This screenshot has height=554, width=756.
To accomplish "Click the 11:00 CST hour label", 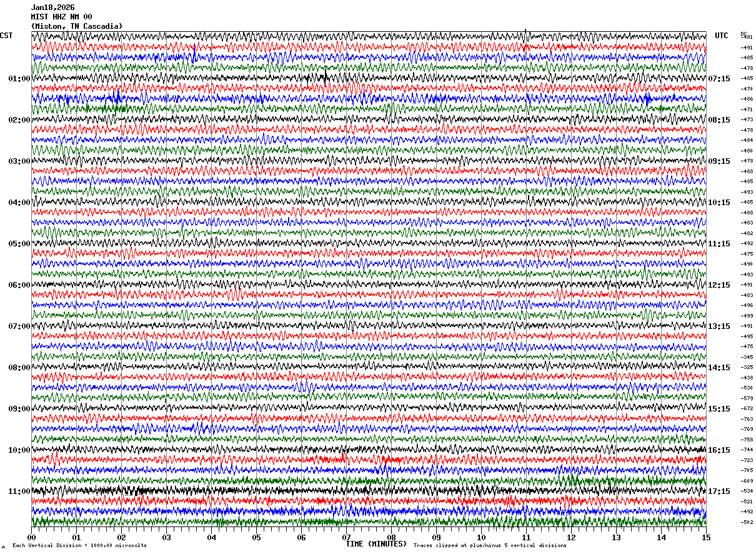I will coord(19,491).
